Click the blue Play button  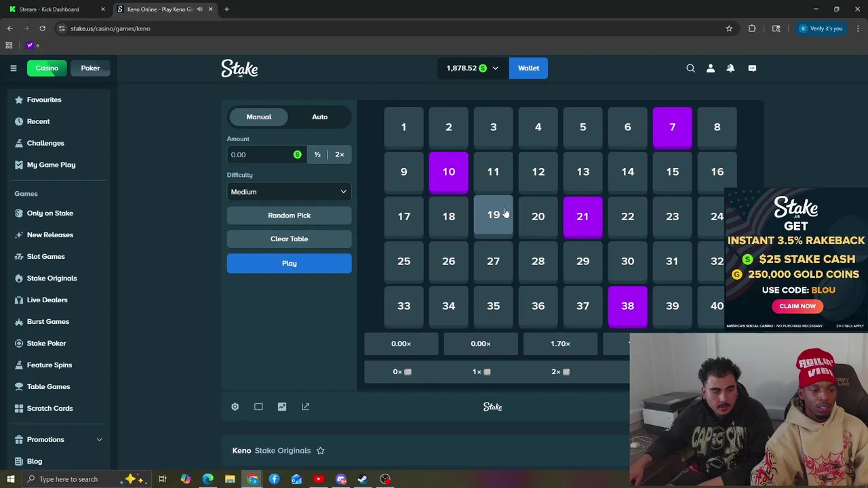289,263
